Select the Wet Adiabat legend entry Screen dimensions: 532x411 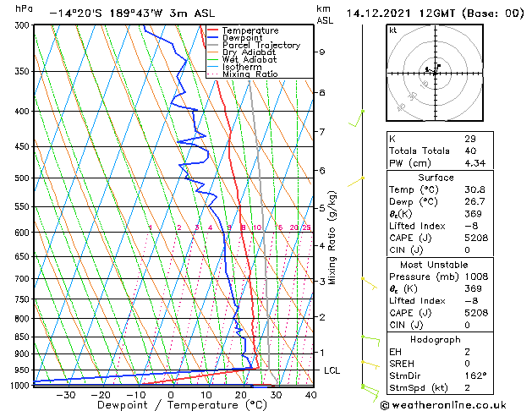(x=250, y=59)
